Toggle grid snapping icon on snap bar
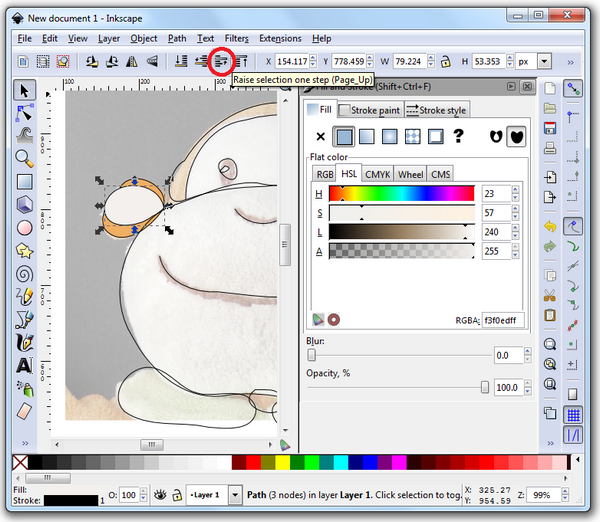This screenshot has width=600, height=522. coord(573,415)
